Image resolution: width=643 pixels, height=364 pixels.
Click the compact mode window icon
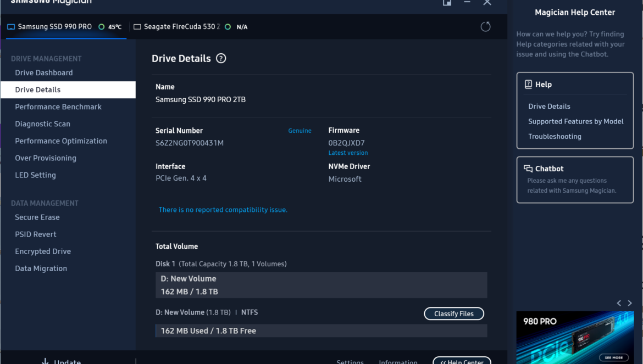coord(447,2)
